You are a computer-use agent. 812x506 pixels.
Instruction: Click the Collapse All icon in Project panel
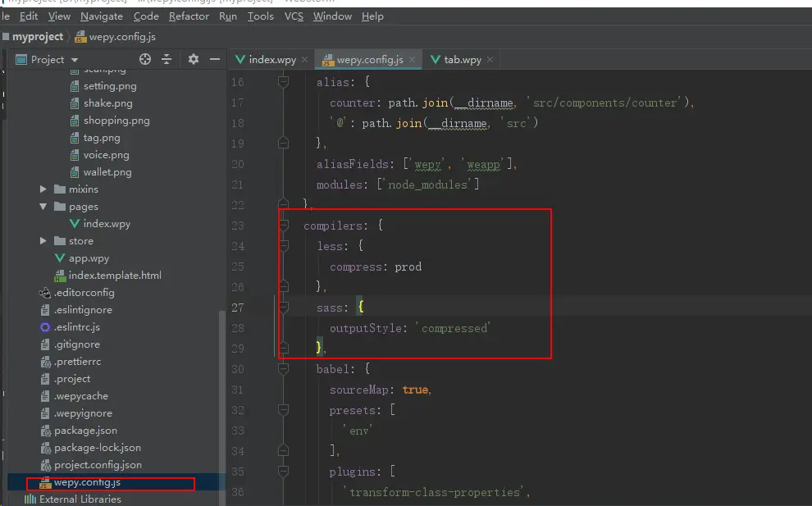[167, 59]
